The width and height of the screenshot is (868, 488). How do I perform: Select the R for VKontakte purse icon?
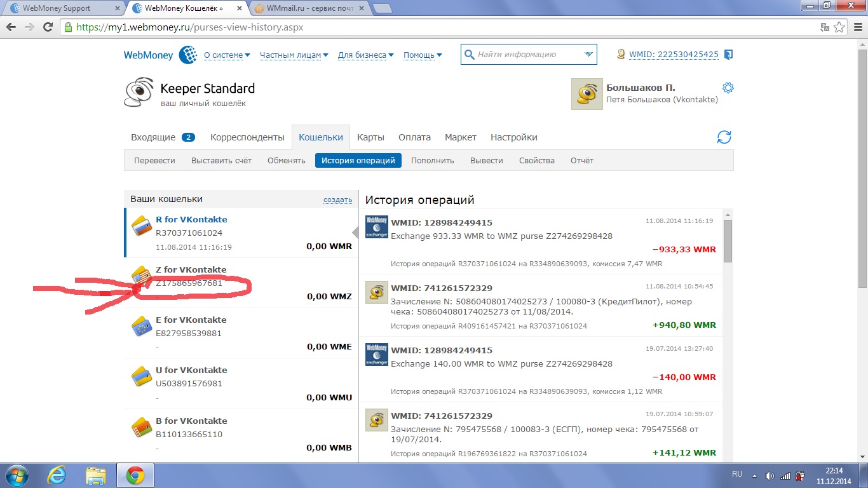(x=142, y=226)
